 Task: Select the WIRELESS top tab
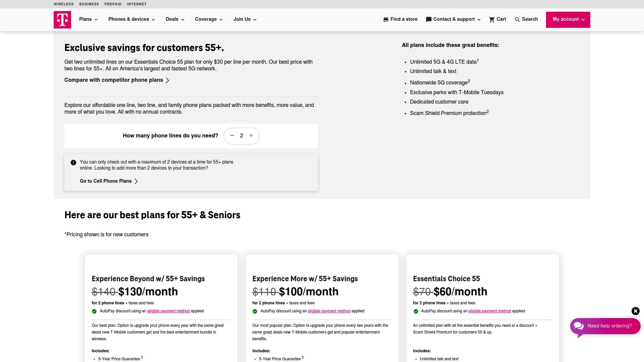[64, 4]
